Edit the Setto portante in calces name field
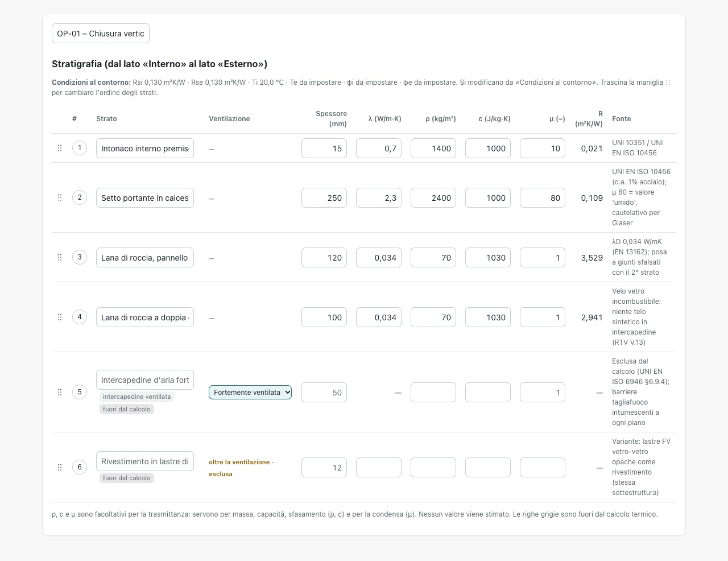Image resolution: width=728 pixels, height=561 pixels. coord(145,198)
